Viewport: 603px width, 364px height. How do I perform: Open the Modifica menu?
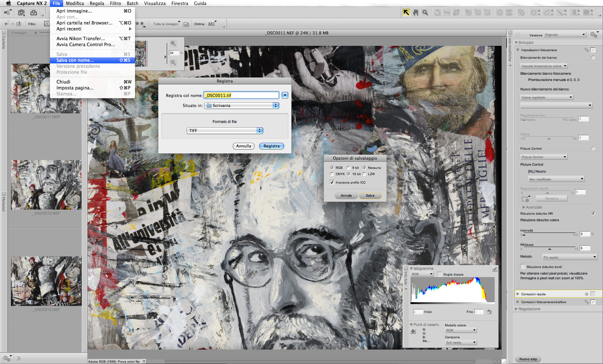[x=75, y=3]
